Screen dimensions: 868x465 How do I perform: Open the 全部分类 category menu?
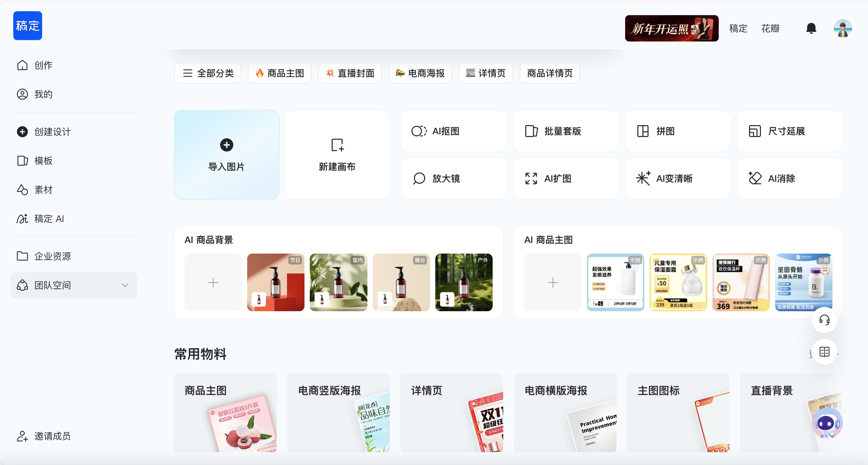(208, 73)
